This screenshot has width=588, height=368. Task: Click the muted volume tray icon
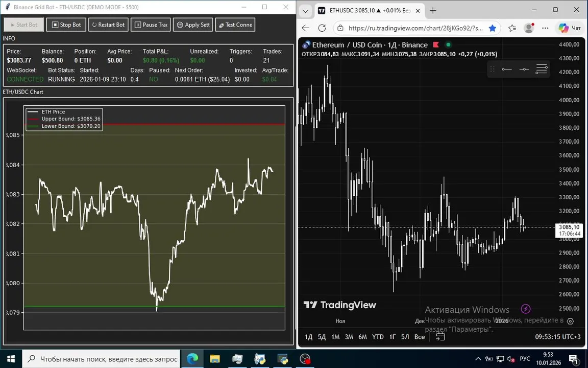click(511, 359)
